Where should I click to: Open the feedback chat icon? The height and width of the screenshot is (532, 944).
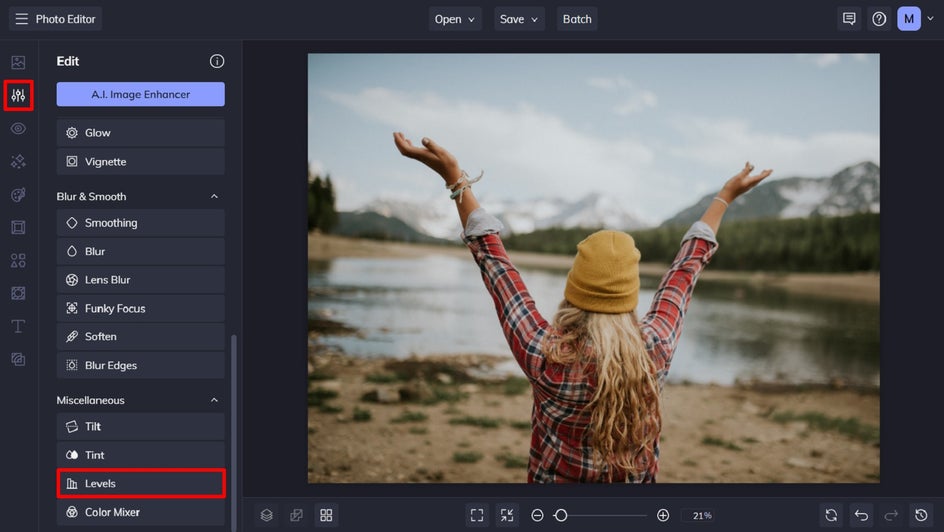849,19
